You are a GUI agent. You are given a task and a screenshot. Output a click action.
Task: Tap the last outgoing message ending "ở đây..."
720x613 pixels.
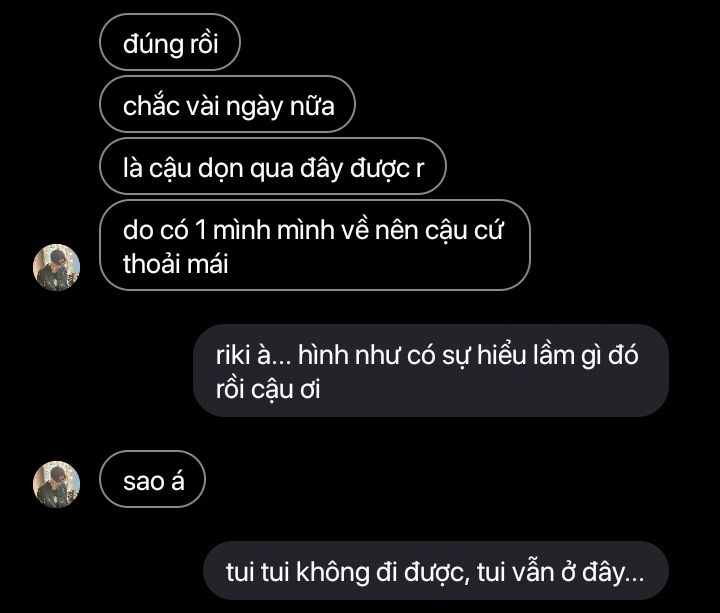(x=436, y=571)
